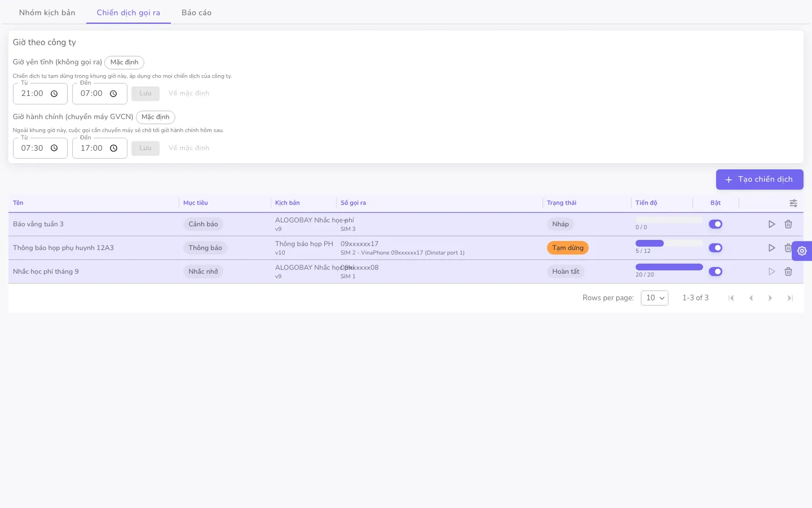Click Lưu for office hours
The height and width of the screenshot is (508, 812).
145,148
